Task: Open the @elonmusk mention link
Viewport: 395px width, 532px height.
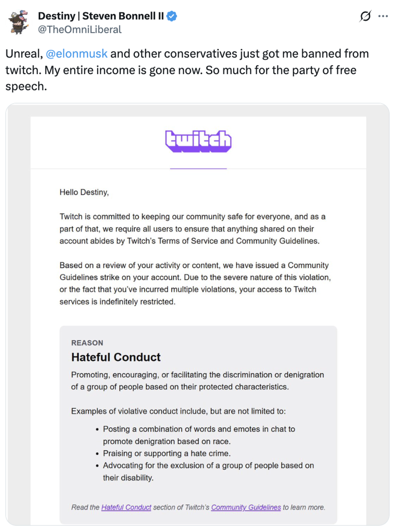Action: 76,54
